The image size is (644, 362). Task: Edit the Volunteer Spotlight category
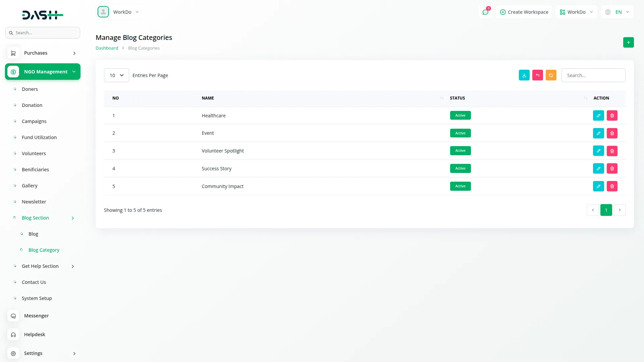click(598, 151)
